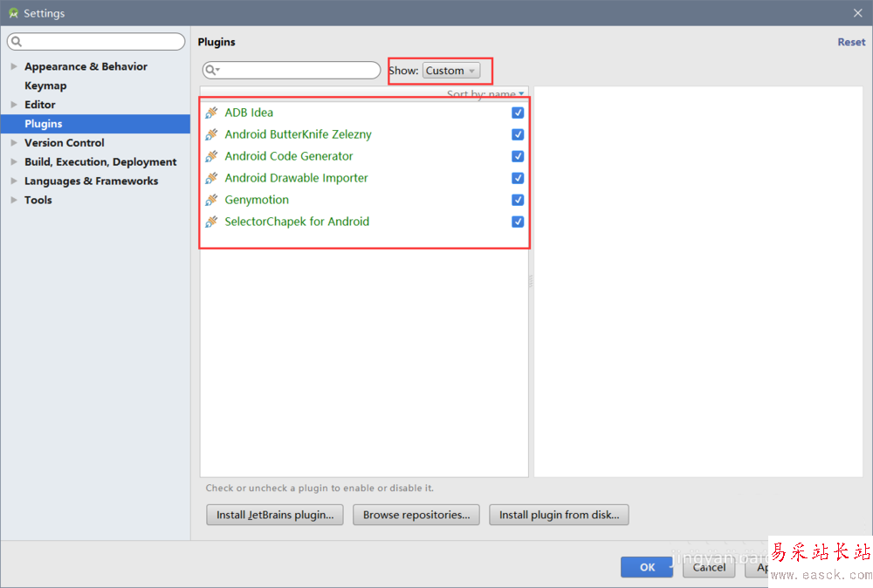This screenshot has width=873, height=588.
Task: Select Android ButterKnife Zelezny plugin name
Action: pyautogui.click(x=298, y=134)
